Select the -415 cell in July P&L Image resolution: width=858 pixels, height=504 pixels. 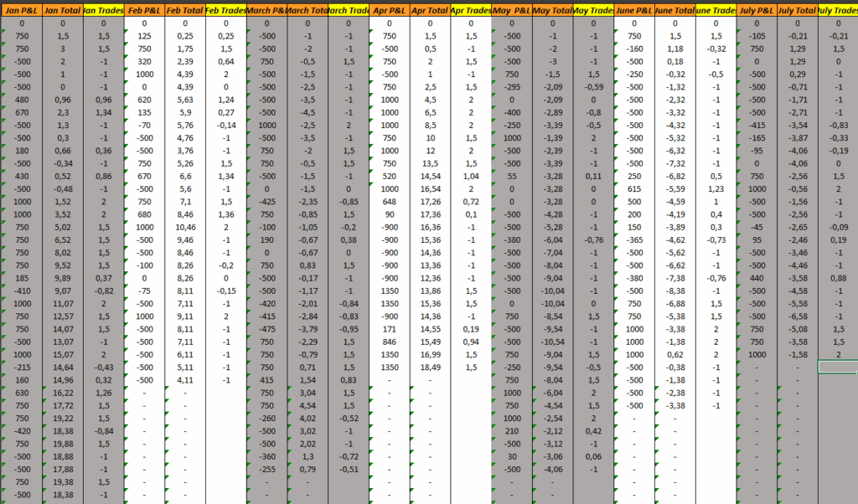pos(757,126)
